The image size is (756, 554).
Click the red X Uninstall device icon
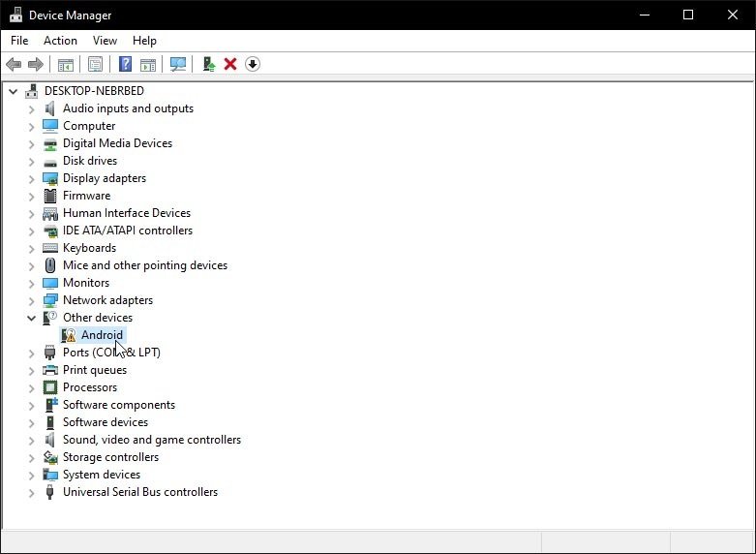230,64
